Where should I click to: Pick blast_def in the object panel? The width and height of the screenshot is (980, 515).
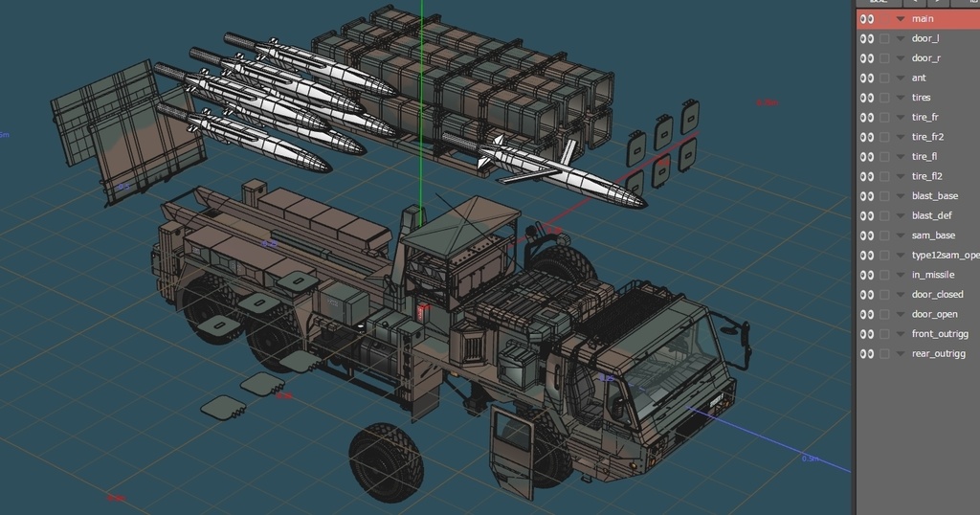tap(932, 215)
